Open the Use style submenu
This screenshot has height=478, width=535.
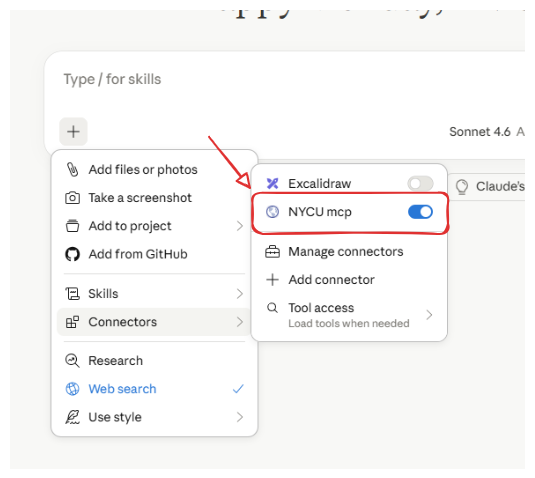(154, 417)
